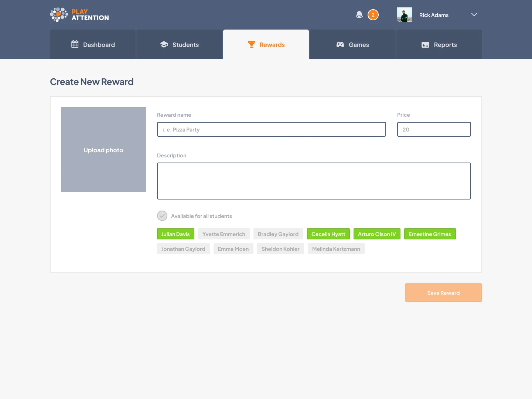Deselect student Ernestine Grimes
The height and width of the screenshot is (399, 532).
click(430, 234)
